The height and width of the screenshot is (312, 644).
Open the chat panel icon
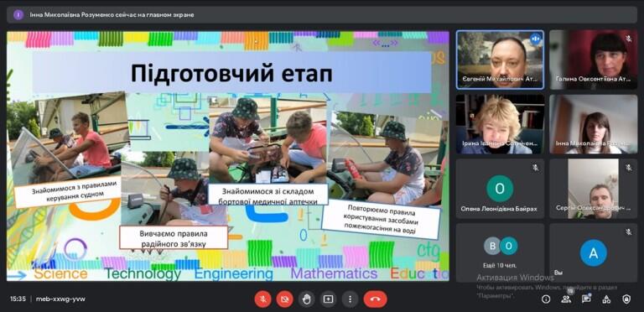tap(586, 299)
